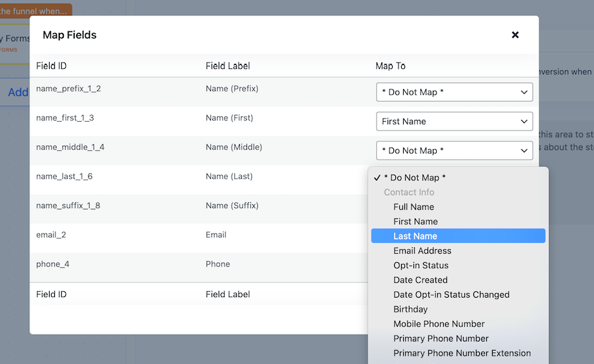Choose Full Name from the list
594x364 pixels.
(x=413, y=207)
